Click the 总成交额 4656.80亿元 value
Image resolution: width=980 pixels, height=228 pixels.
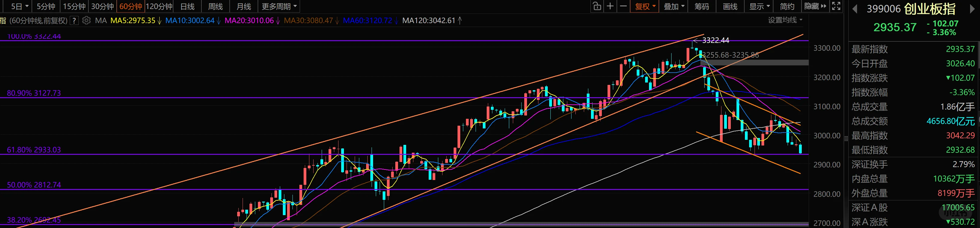click(x=950, y=121)
